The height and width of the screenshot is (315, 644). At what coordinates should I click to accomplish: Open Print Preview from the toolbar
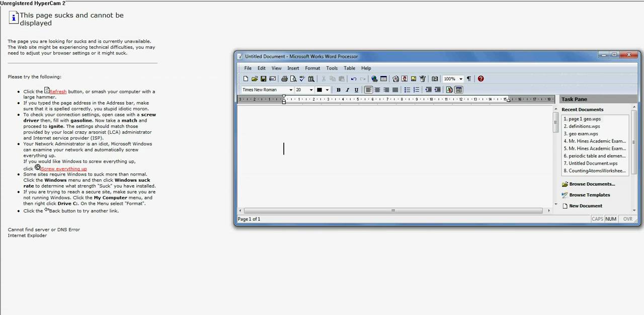[293, 78]
